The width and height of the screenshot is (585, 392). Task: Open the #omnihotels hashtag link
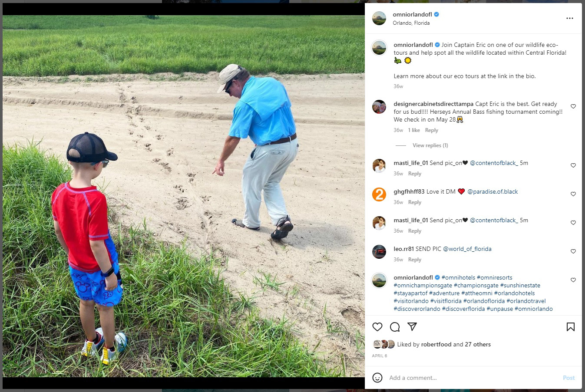tap(458, 277)
